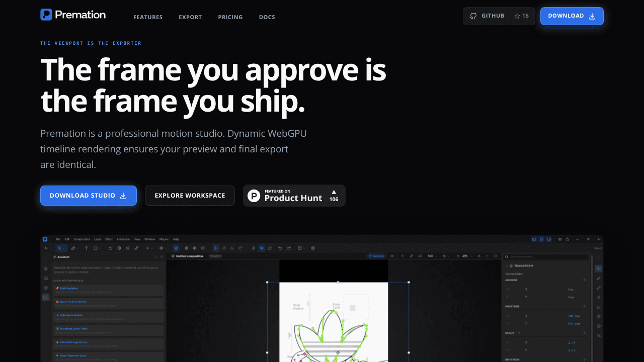Click the star count 16
The height and width of the screenshot is (362, 644).
click(525, 16)
